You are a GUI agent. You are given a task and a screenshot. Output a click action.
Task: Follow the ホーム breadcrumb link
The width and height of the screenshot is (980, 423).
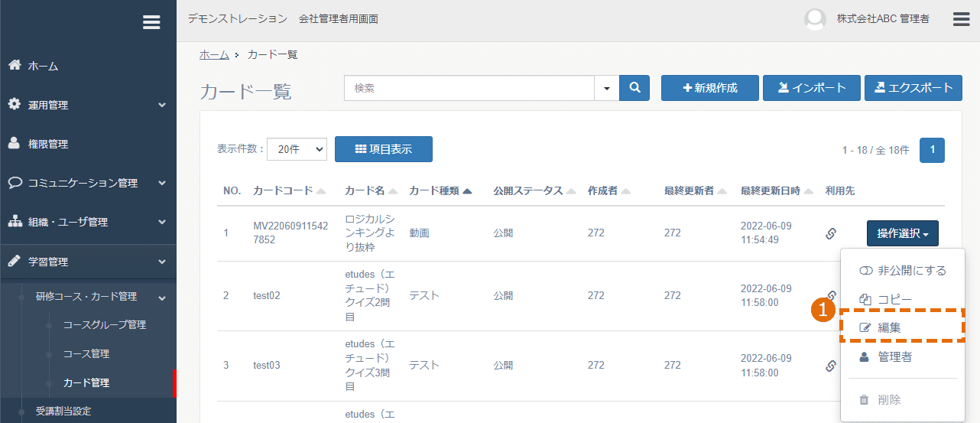[x=214, y=54]
